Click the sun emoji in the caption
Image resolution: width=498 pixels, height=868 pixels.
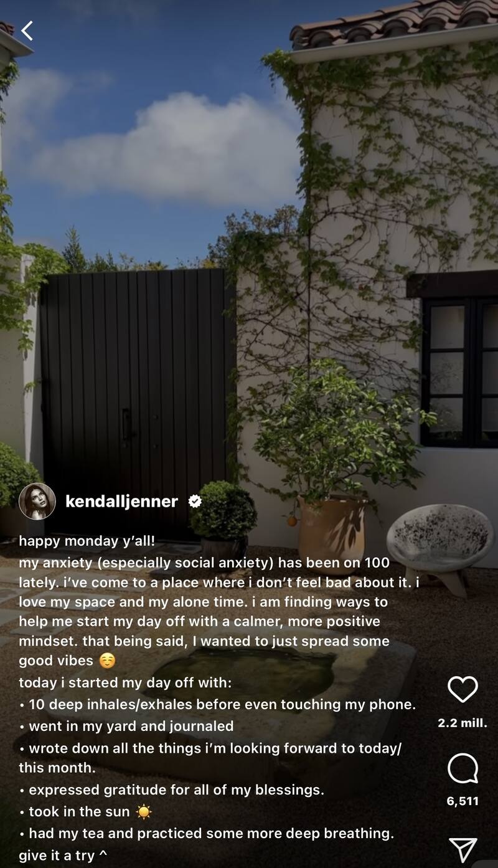pyautogui.click(x=144, y=812)
